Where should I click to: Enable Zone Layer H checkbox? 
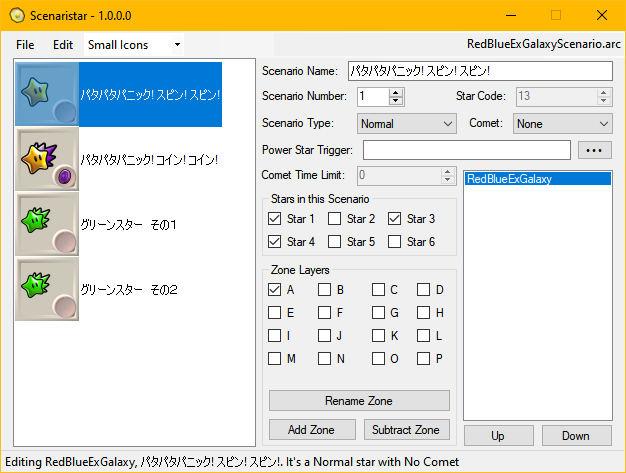(x=424, y=313)
